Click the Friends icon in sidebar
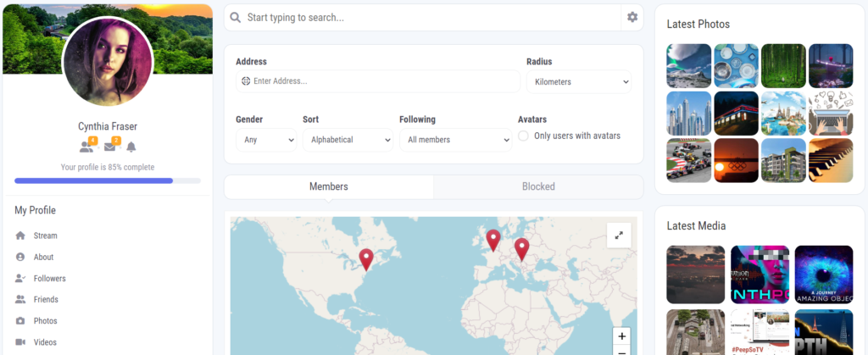Image resolution: width=868 pixels, height=355 pixels. tap(20, 300)
